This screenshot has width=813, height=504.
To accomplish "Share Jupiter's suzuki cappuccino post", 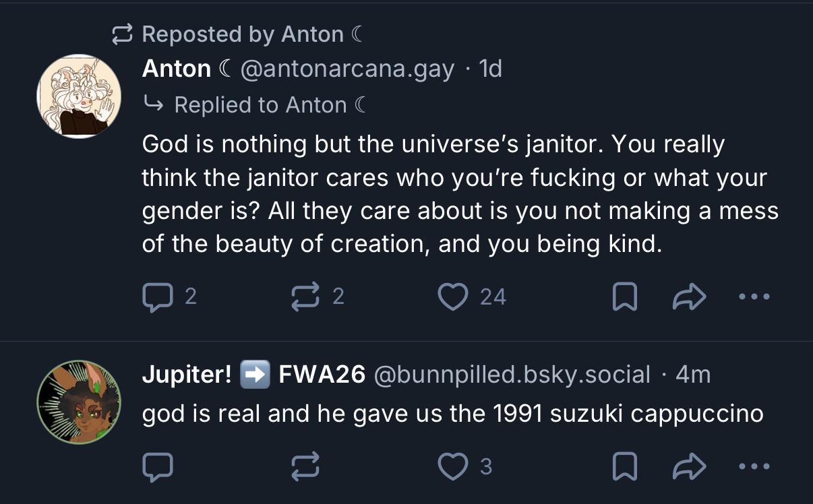I will [x=690, y=466].
